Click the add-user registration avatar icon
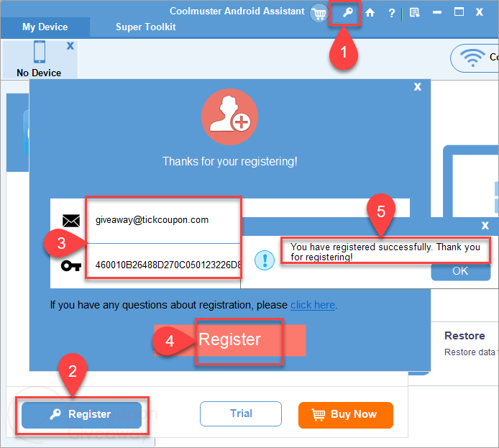 tap(230, 116)
